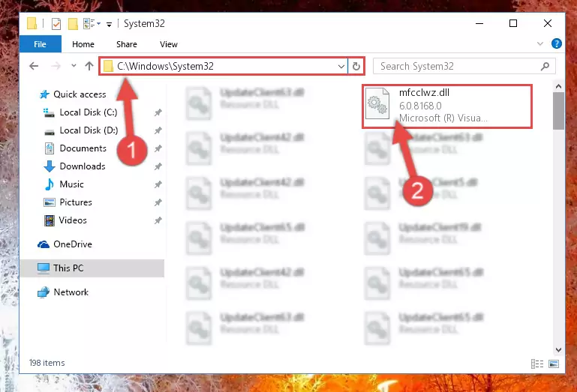Open the address bar history dropdown
577x392 pixels.
(x=341, y=67)
